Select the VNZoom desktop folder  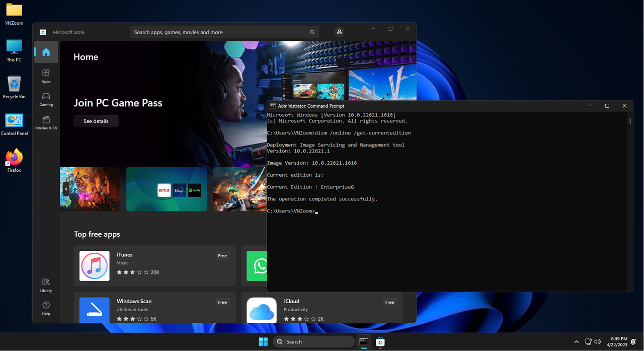(14, 14)
